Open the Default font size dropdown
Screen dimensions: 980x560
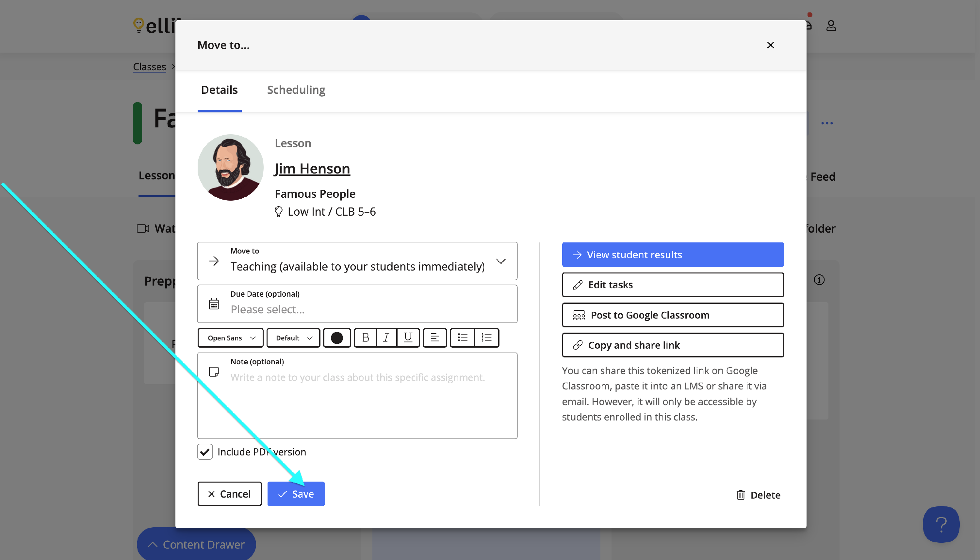pos(293,338)
